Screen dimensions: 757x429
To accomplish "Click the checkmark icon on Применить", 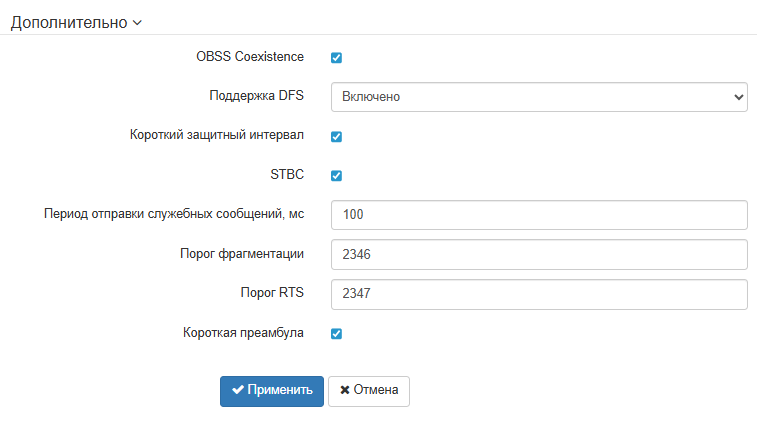I will 238,390.
